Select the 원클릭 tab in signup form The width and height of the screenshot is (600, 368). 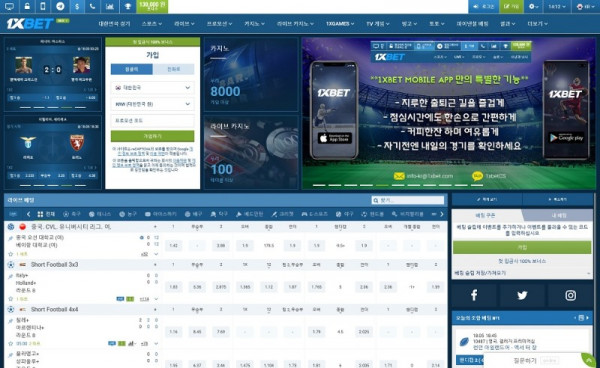pyautogui.click(x=132, y=69)
